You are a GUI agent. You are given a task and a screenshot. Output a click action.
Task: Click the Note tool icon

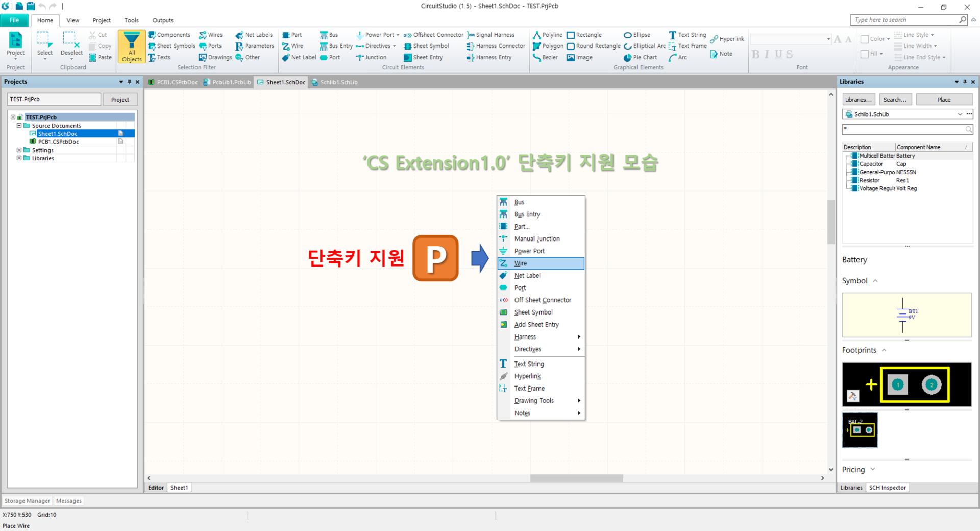pyautogui.click(x=721, y=54)
